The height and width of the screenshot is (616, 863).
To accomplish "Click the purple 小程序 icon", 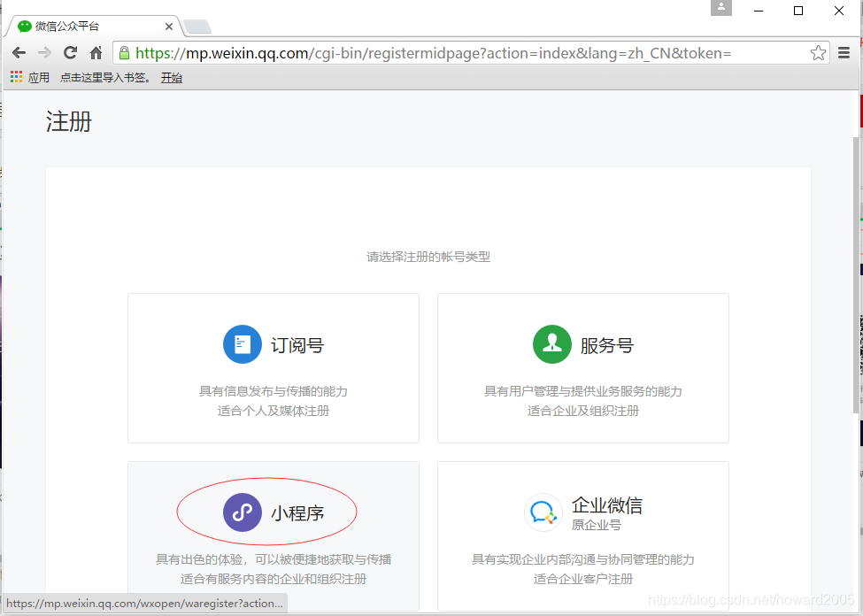I will coord(243,512).
